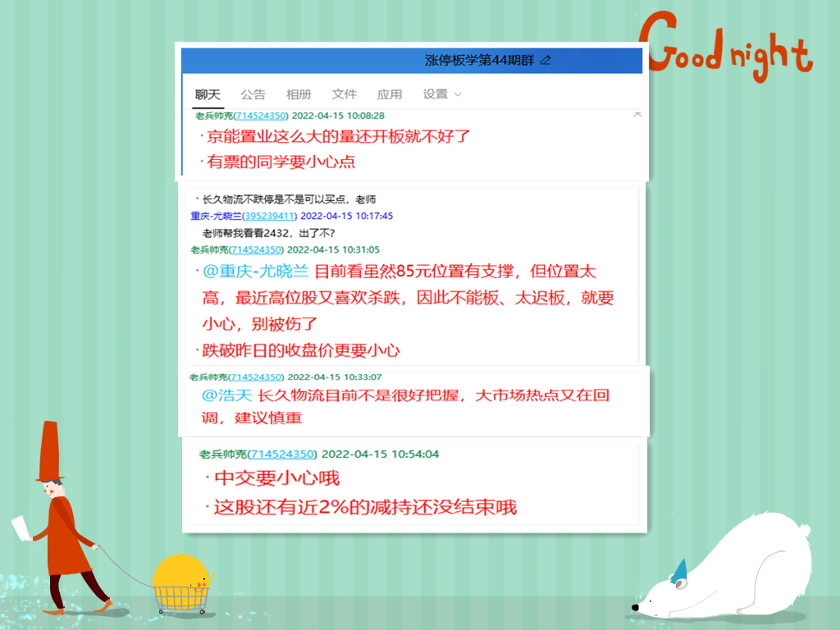Open the 应用 tab
Screen dimensions: 840x630
click(390, 94)
